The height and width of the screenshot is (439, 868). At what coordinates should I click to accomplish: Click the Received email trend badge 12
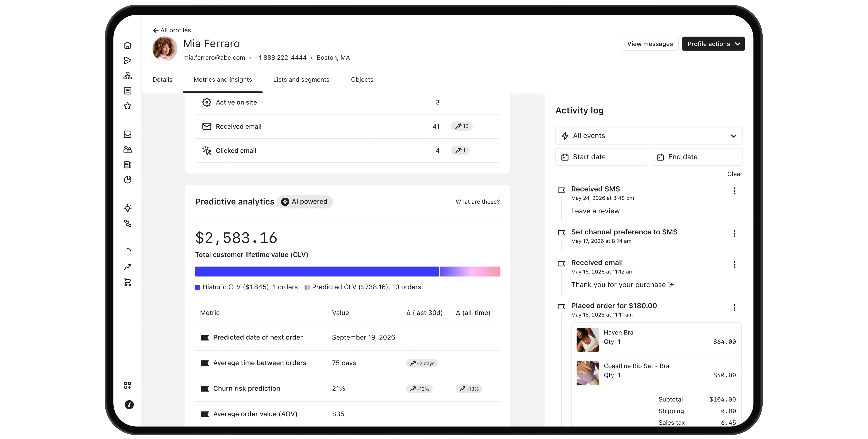461,126
